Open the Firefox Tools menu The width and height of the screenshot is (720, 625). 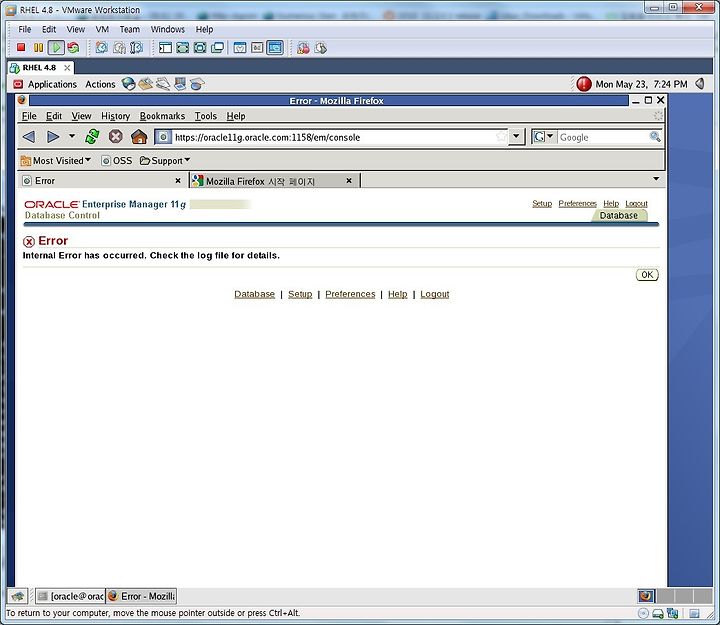pos(205,116)
